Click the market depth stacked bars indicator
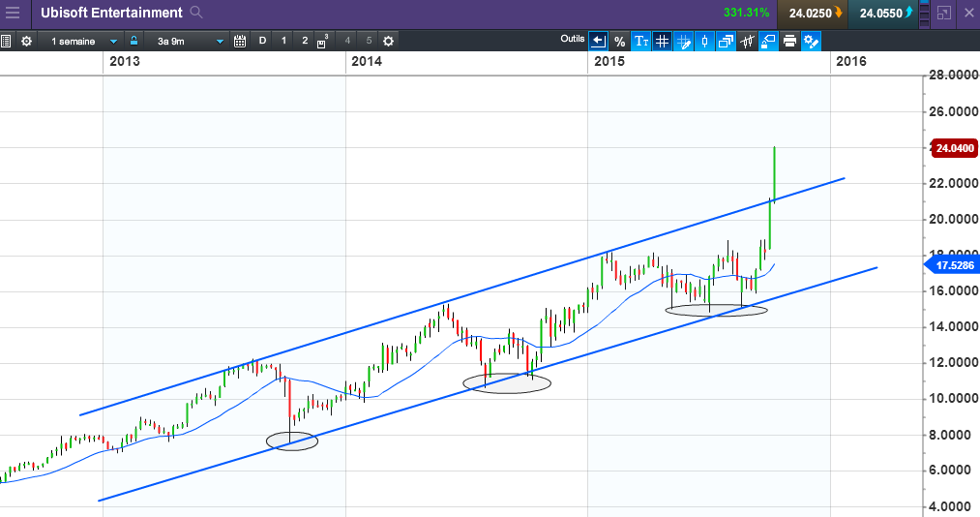980x517 pixels. point(925,14)
